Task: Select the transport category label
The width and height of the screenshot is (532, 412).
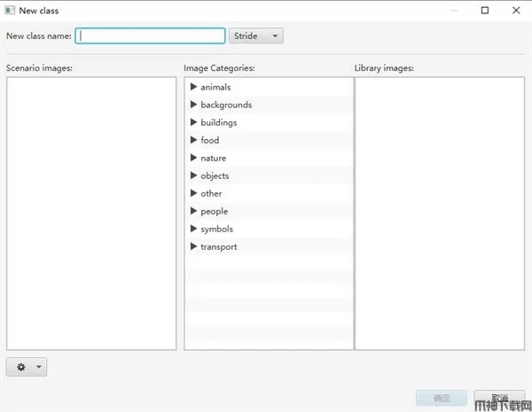Action: coord(218,247)
